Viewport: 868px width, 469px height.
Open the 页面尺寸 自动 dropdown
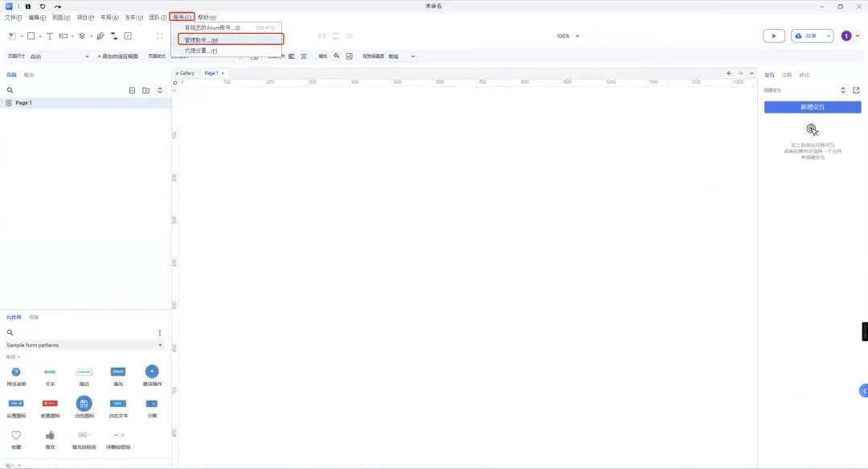pyautogui.click(x=59, y=56)
